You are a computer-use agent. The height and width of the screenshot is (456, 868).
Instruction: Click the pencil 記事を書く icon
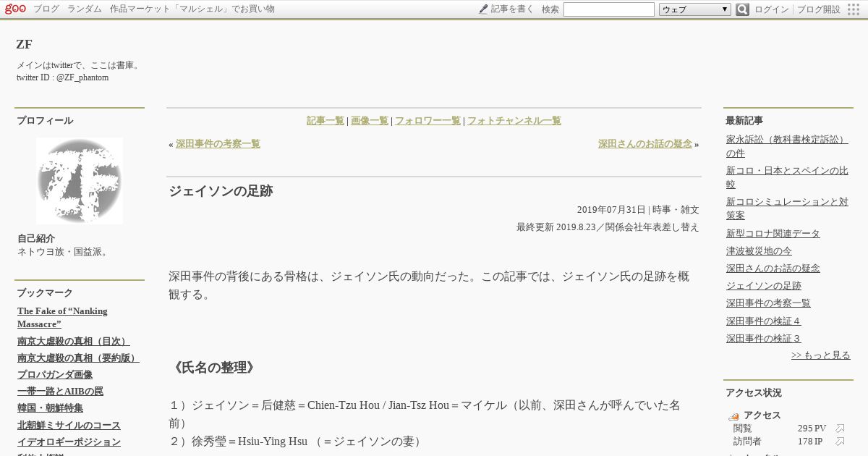pyautogui.click(x=483, y=9)
